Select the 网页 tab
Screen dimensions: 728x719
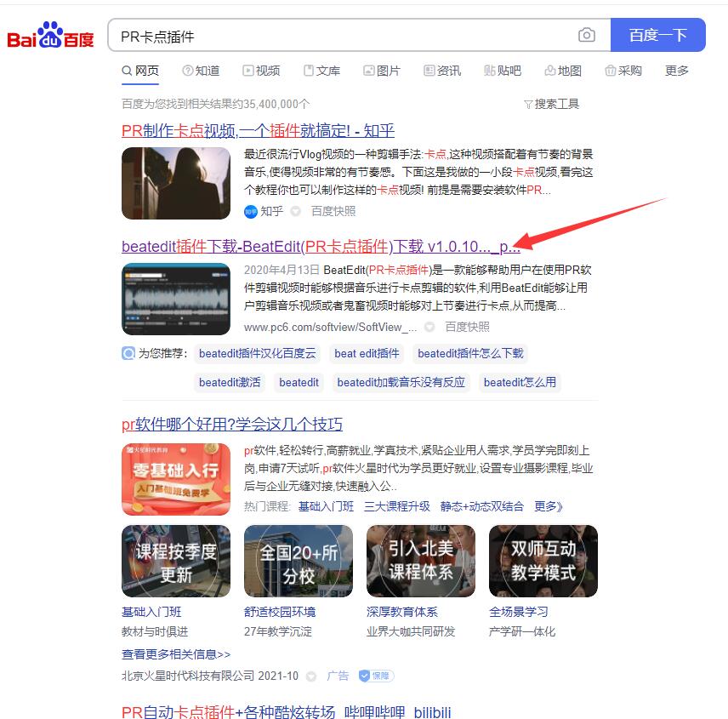click(140, 71)
